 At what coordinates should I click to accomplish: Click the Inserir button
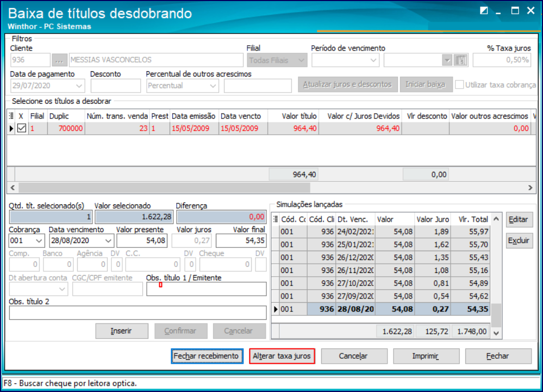(x=122, y=331)
